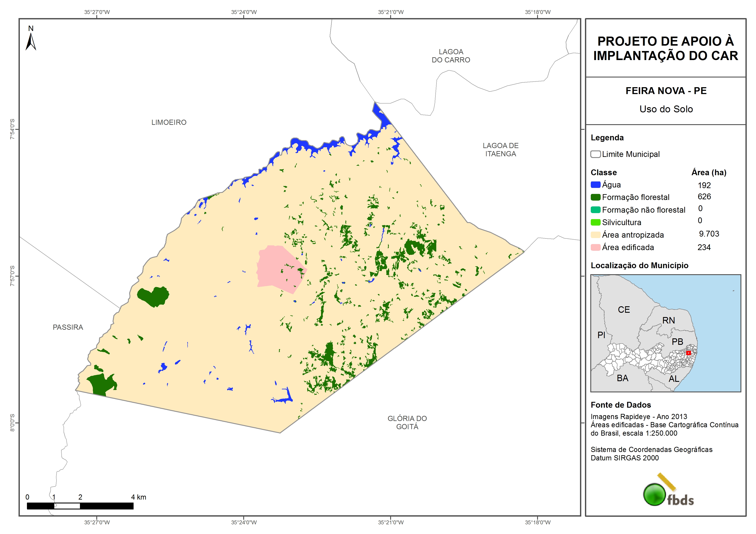
Task: Click the LAGOA DE ITAENGA label
Action: [500, 150]
